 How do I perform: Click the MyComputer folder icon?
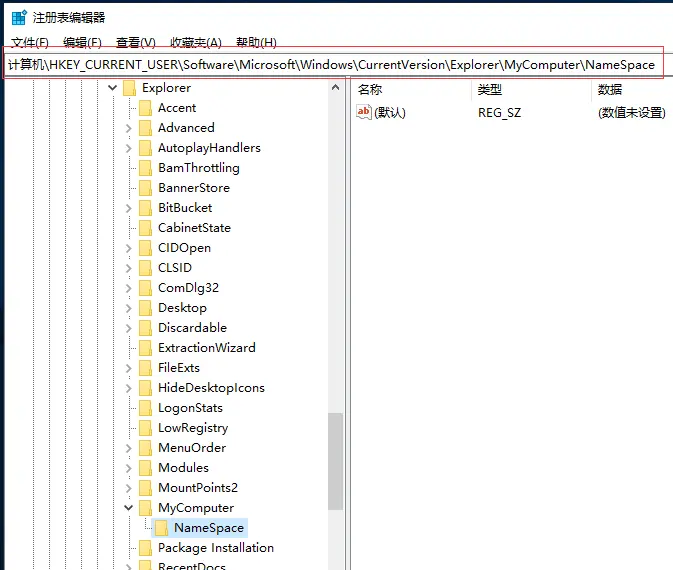point(145,508)
